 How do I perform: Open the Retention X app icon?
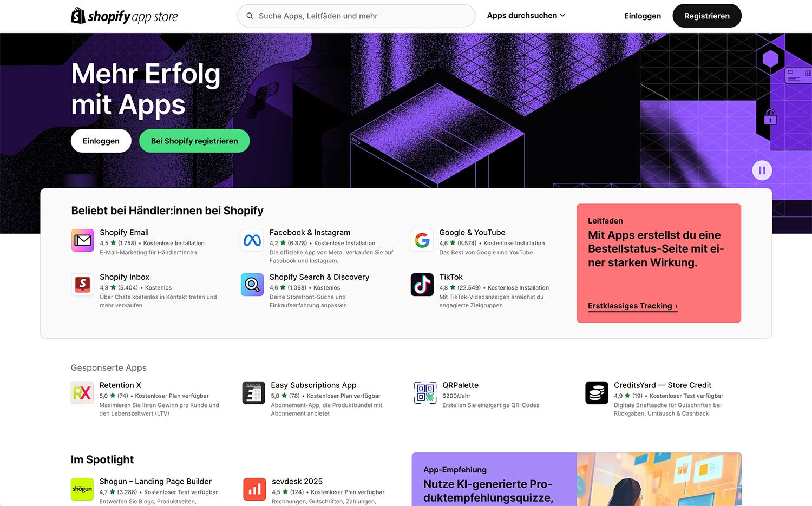(x=82, y=393)
